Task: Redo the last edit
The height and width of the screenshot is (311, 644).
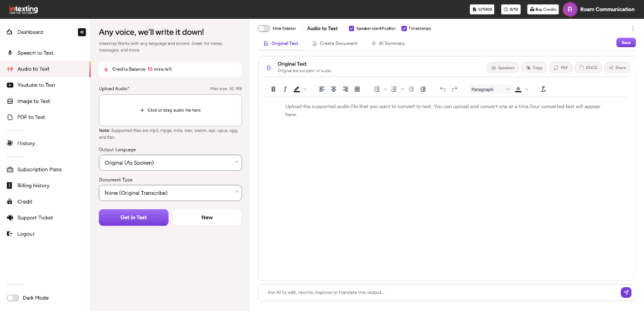Action: pyautogui.click(x=455, y=89)
